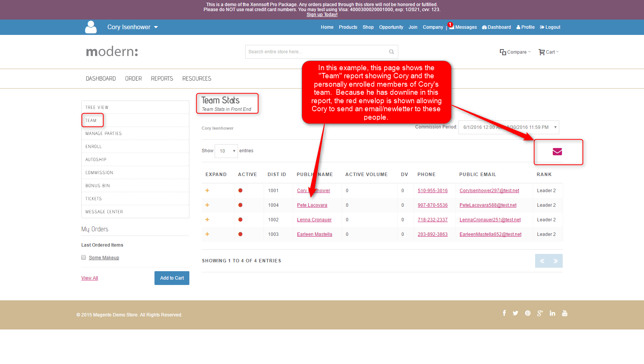Viewport: 644px width, 364px height.
Task: Open the Show entries dropdown
Action: (x=226, y=151)
